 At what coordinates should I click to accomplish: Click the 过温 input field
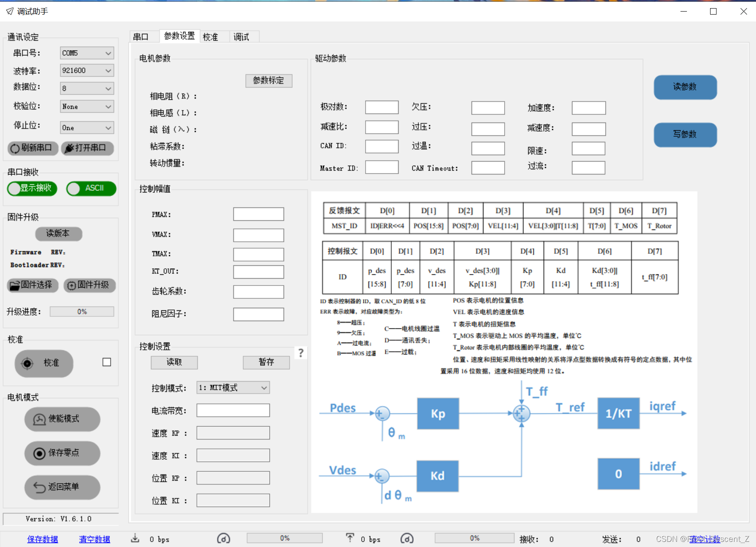(x=488, y=149)
